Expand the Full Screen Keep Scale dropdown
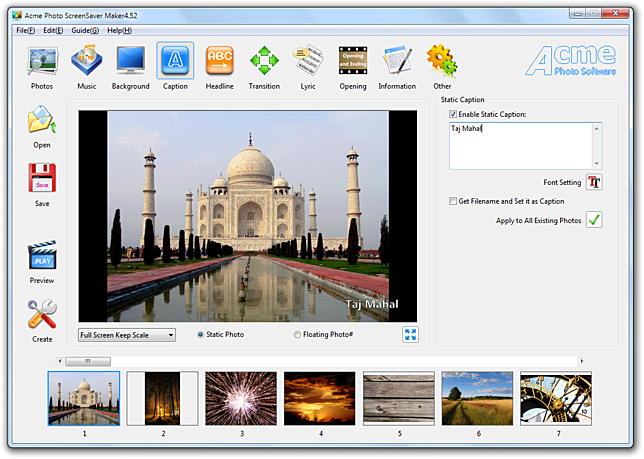This screenshot has height=459, width=644. 127,335
